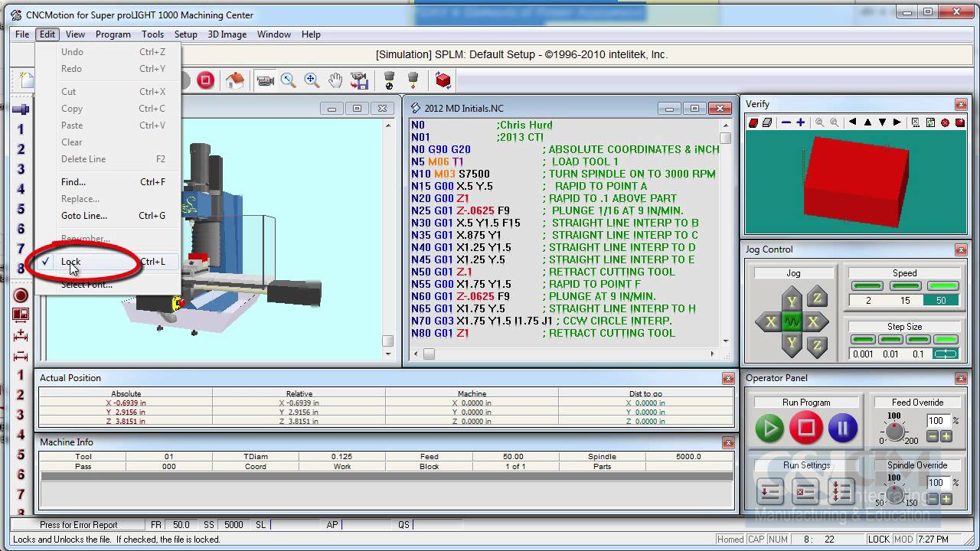Stop program with red Operator Panel button
980x551 pixels.
pos(806,429)
